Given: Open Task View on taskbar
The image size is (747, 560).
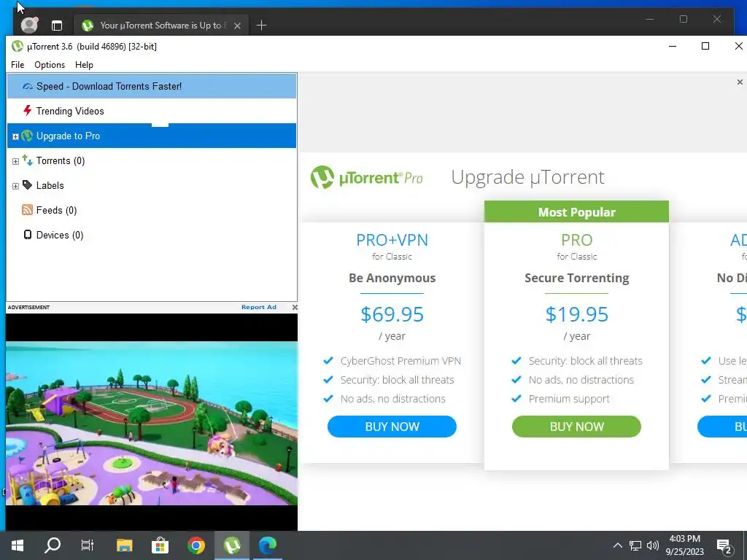Looking at the screenshot, I should coord(88,545).
